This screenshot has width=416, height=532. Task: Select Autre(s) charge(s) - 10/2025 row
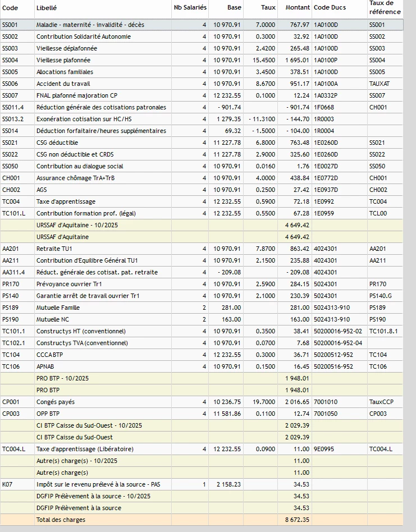[x=202, y=461]
